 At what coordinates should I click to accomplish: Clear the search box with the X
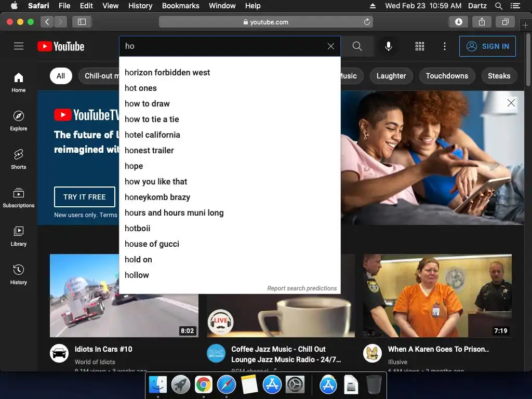pos(331,46)
